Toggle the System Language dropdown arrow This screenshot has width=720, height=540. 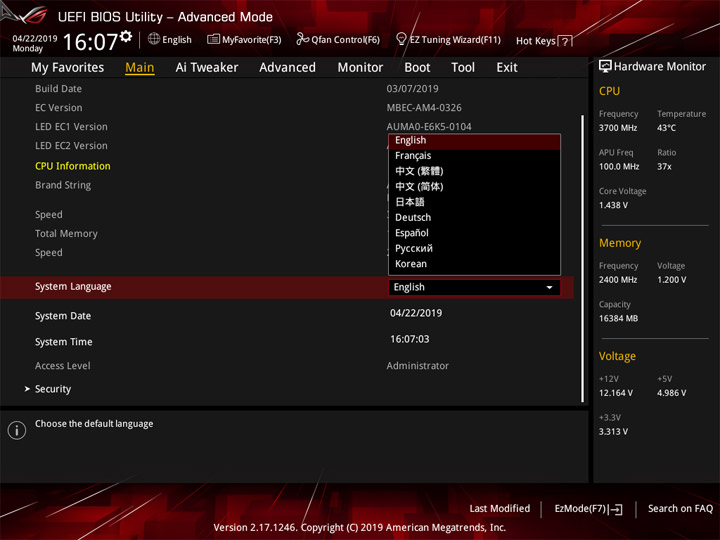549,287
